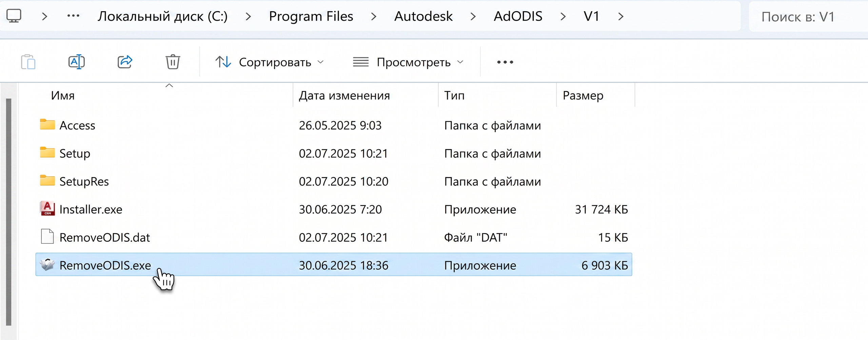Open the toolbar See more ellipsis

coord(505,62)
